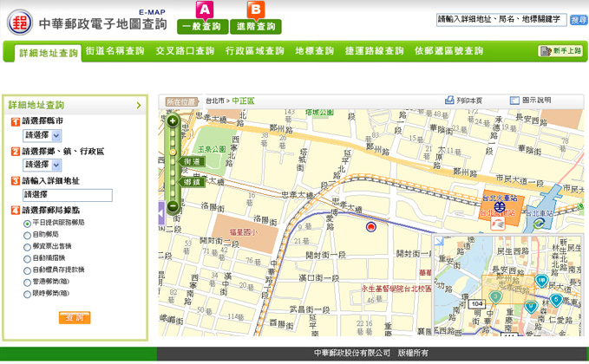Click the 一般查詢 green button
The width and height of the screenshot is (589, 364).
click(x=202, y=26)
